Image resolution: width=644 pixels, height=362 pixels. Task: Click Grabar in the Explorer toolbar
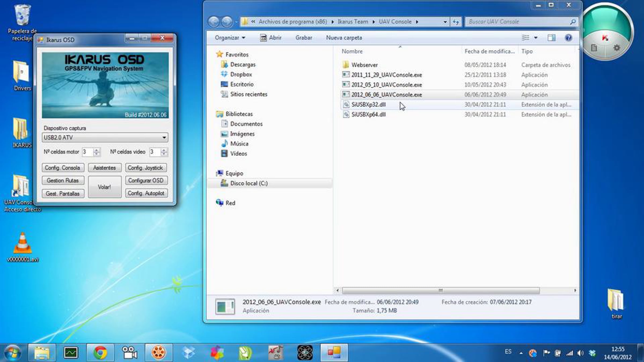click(304, 38)
